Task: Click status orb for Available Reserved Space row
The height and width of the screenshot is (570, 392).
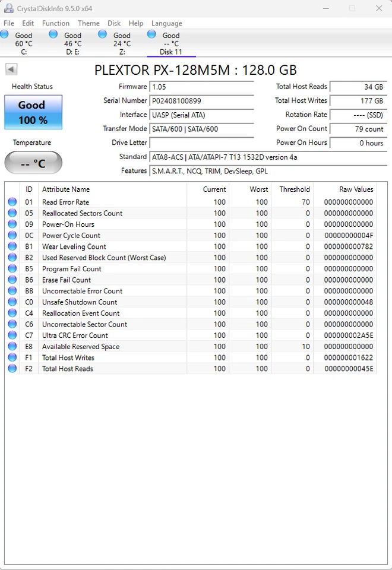Action: pyautogui.click(x=12, y=346)
